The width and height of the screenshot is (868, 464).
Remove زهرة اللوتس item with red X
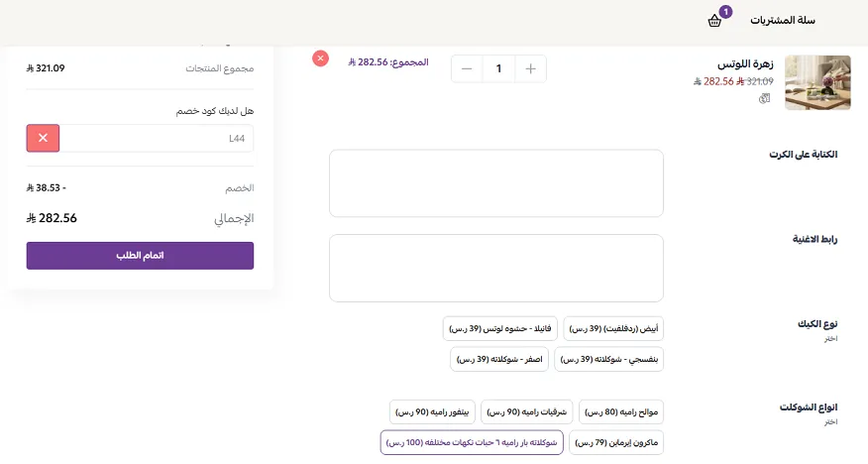pyautogui.click(x=320, y=58)
